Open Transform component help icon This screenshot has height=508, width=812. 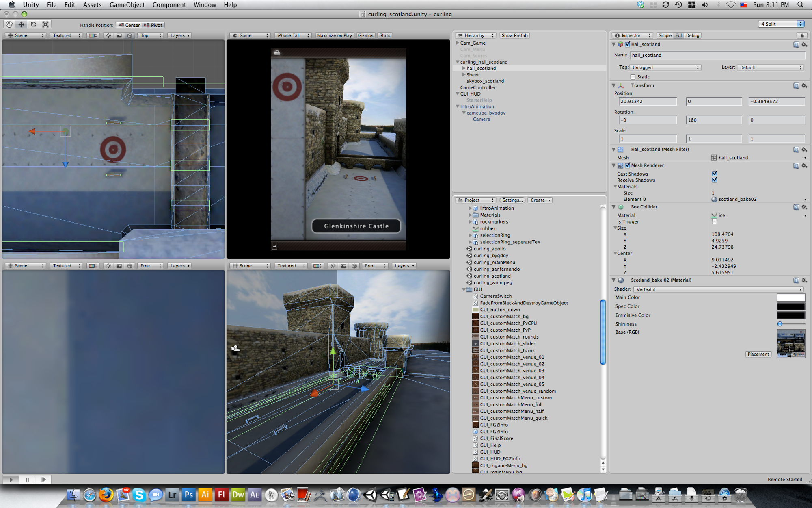pyautogui.click(x=796, y=86)
